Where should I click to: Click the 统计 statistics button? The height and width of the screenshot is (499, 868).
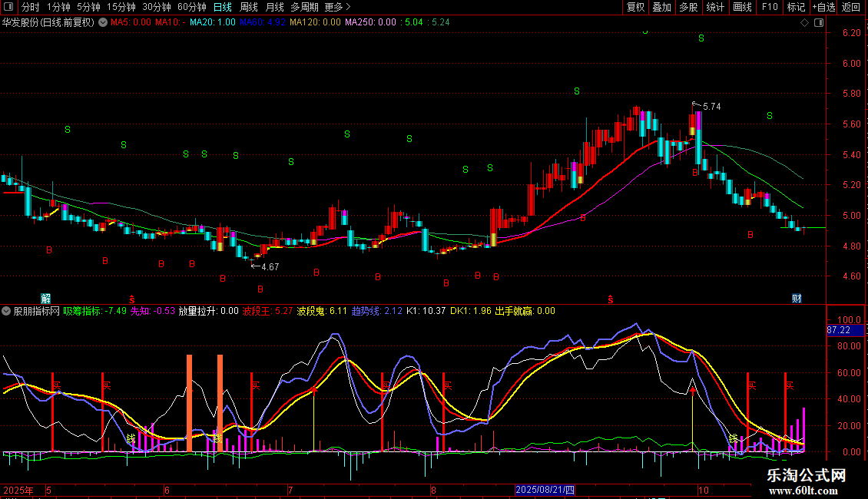click(715, 7)
